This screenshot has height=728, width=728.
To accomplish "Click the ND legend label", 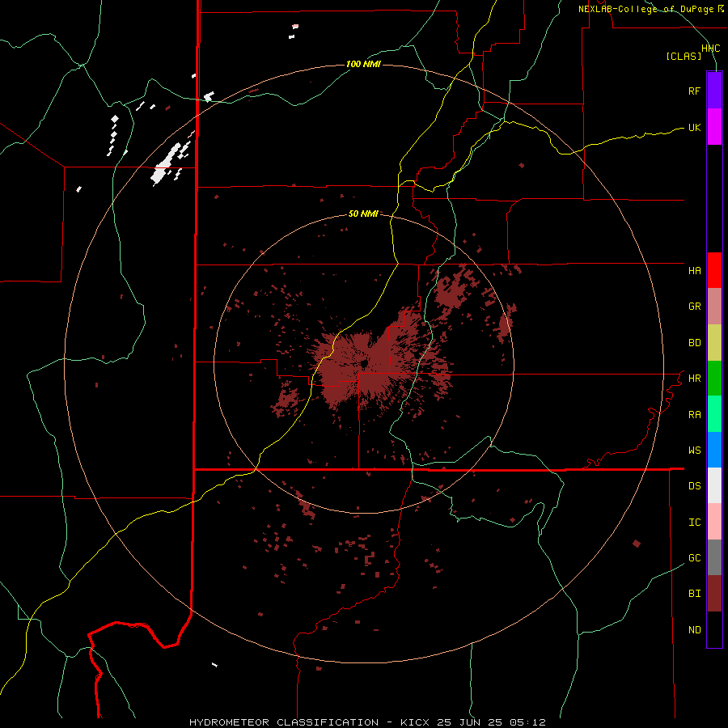I will coord(694,630).
